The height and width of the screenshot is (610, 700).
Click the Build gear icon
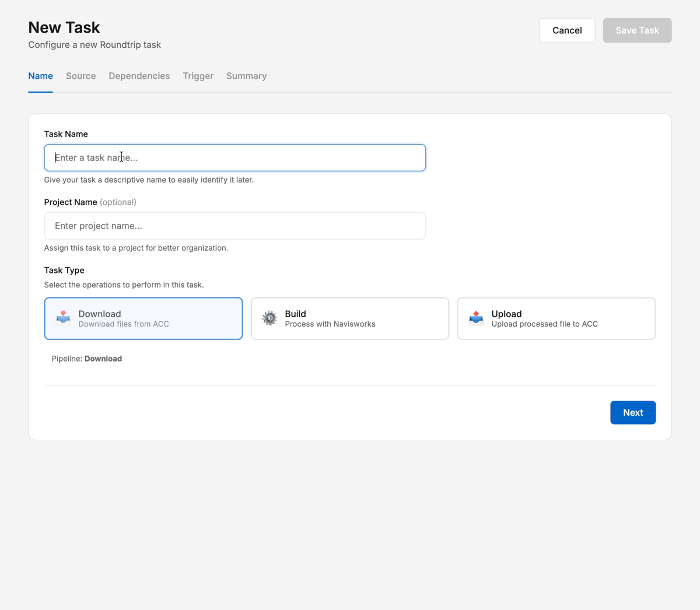[x=269, y=318]
